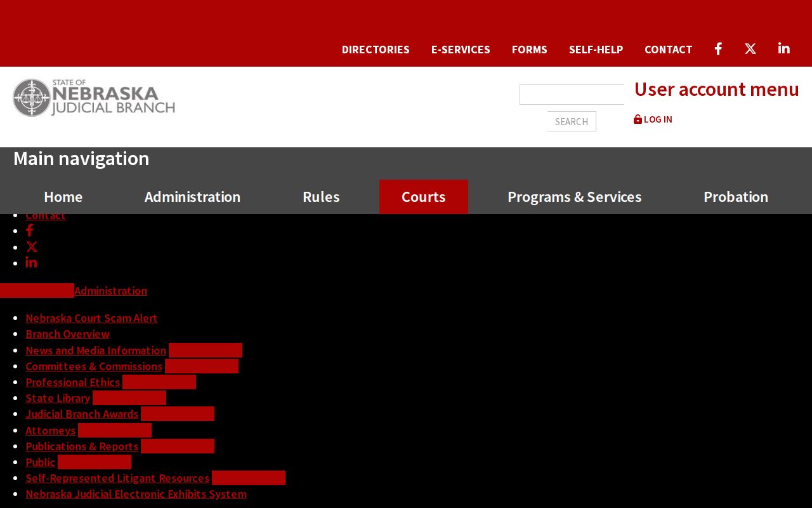
Task: Select Probation in main navigation
Action: point(736,197)
